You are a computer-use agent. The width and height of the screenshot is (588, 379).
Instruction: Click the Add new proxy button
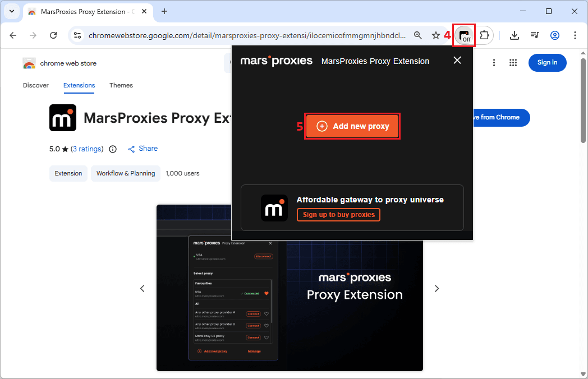(352, 126)
